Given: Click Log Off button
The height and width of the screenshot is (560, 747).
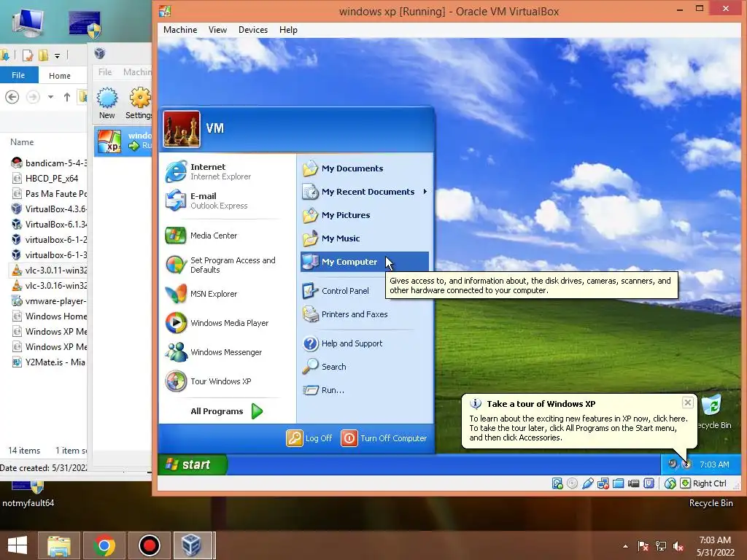Looking at the screenshot, I should pos(309,438).
